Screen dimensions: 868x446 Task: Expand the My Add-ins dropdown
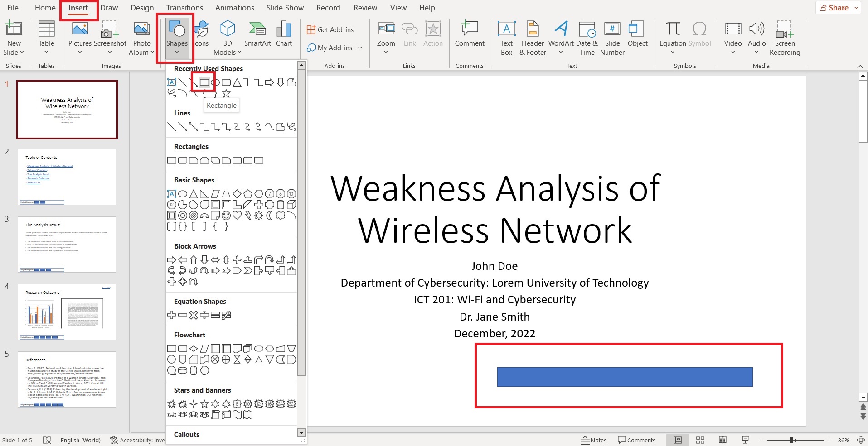(359, 48)
